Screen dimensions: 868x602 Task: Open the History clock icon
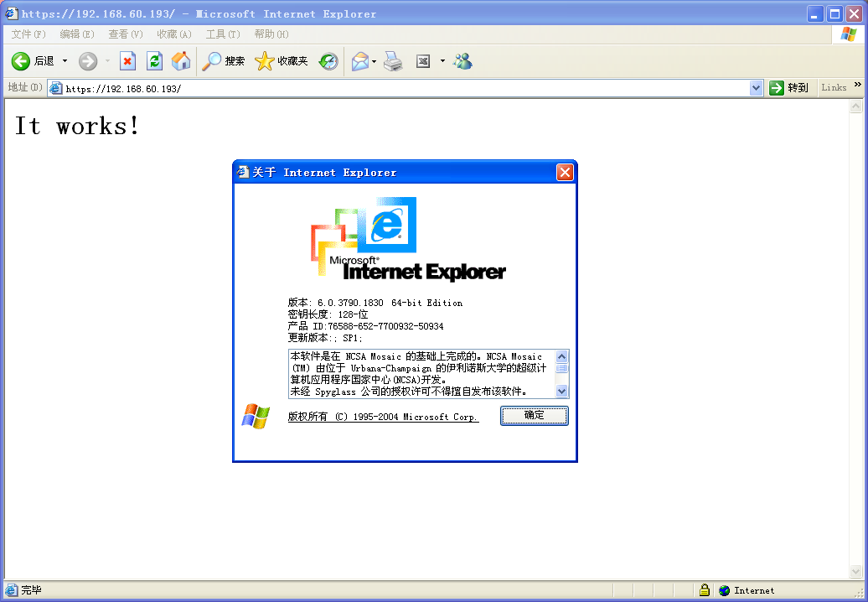click(328, 61)
